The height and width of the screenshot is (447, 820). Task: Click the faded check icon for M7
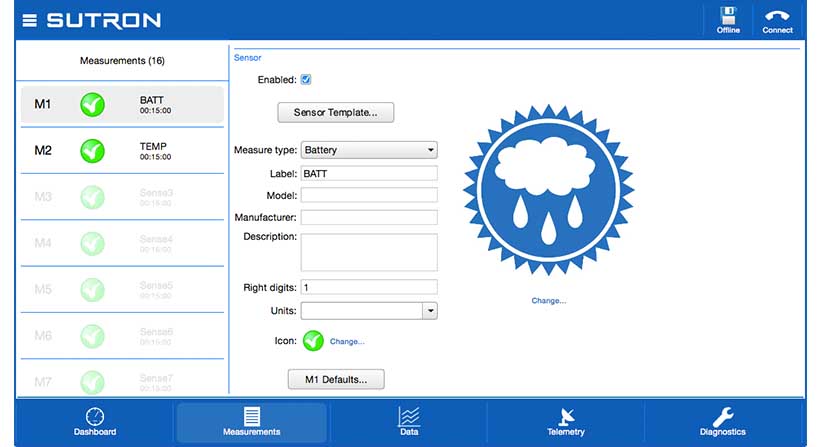pyautogui.click(x=93, y=382)
